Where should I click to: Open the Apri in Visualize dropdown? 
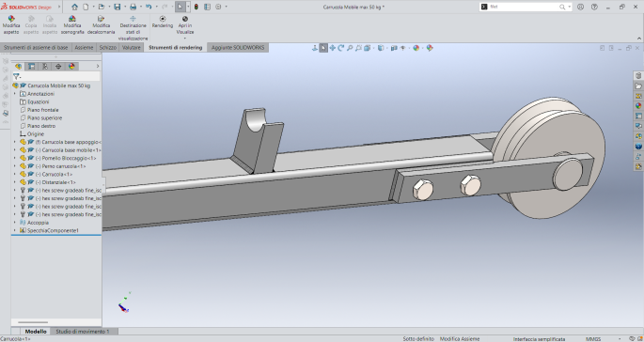click(x=185, y=39)
